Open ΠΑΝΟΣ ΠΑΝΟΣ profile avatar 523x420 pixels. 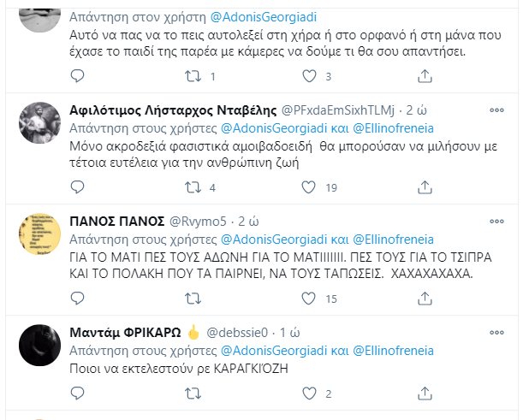(x=39, y=234)
